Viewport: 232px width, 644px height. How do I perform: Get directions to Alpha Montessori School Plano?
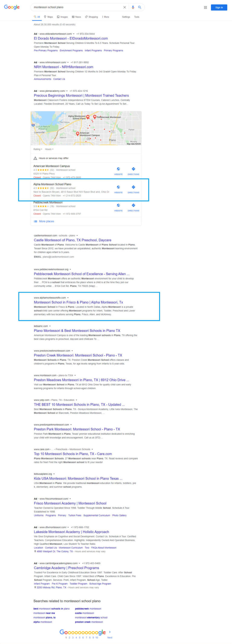[x=134, y=187]
